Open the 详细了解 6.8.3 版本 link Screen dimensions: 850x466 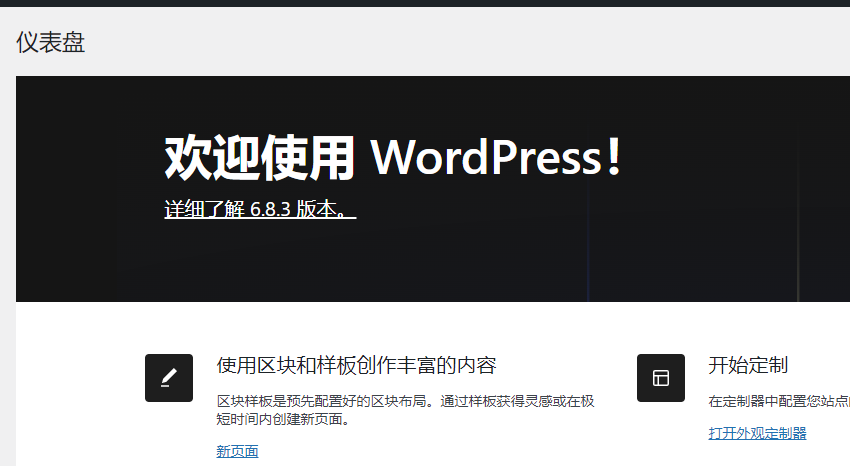point(260,209)
